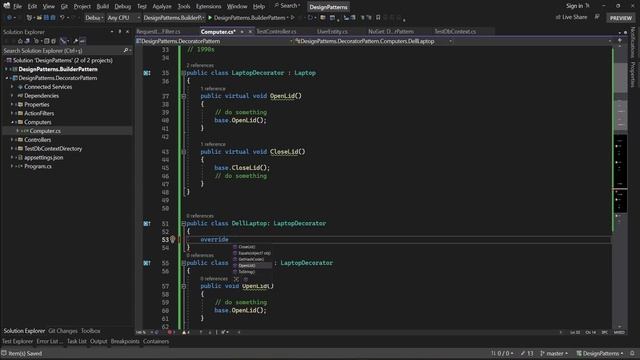Pin the Computer.cs tab
This screenshot has height=360, width=640.
coord(242,31)
